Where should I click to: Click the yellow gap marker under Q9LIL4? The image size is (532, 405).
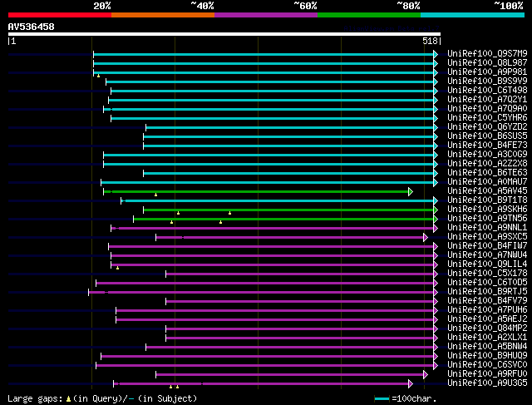pyautogui.click(x=118, y=268)
